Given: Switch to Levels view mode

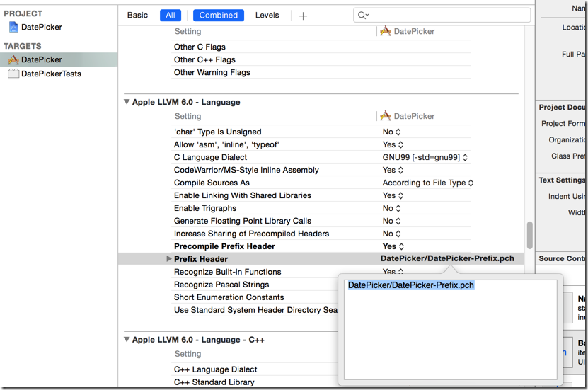Looking at the screenshot, I should point(267,16).
